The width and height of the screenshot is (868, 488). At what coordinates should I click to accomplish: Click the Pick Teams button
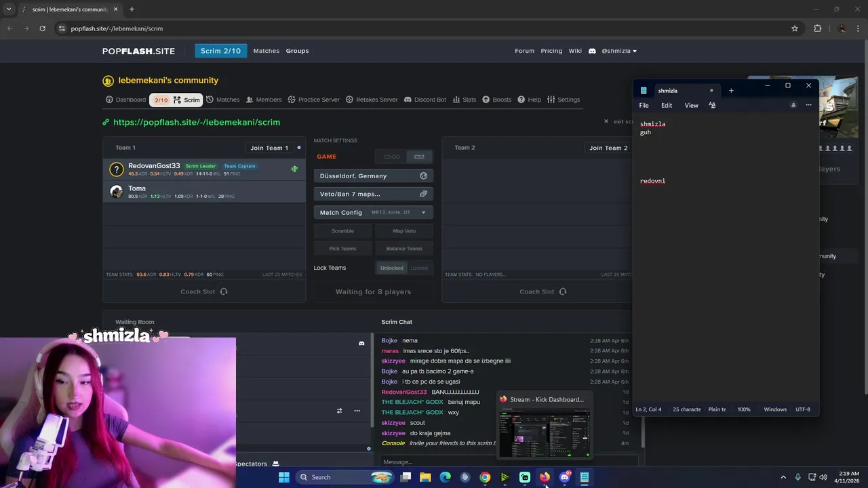pyautogui.click(x=342, y=249)
